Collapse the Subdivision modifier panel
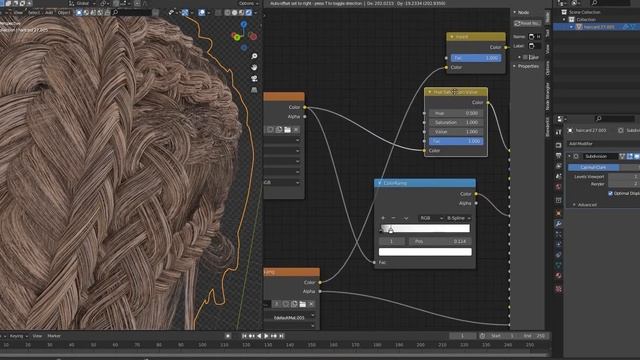The height and width of the screenshot is (360, 640). [x=569, y=156]
